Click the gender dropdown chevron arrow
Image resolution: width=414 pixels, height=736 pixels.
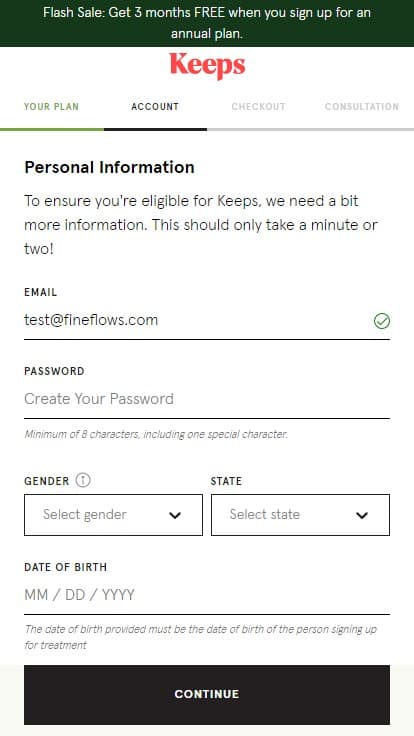click(175, 515)
